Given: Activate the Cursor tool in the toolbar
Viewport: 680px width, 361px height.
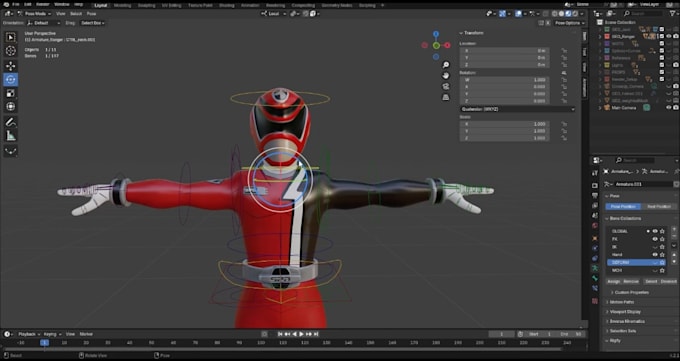Looking at the screenshot, I should 10,51.
